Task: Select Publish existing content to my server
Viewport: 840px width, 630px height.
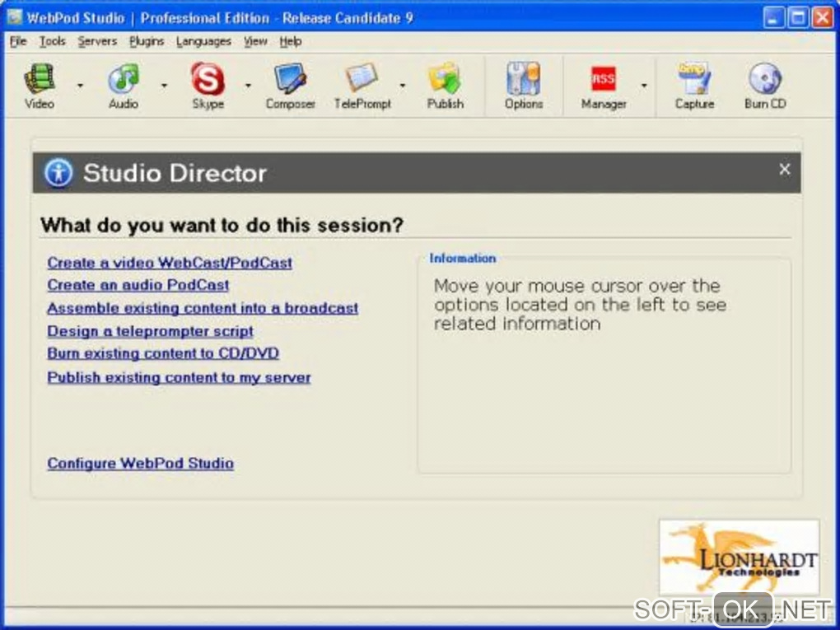Action: tap(179, 377)
